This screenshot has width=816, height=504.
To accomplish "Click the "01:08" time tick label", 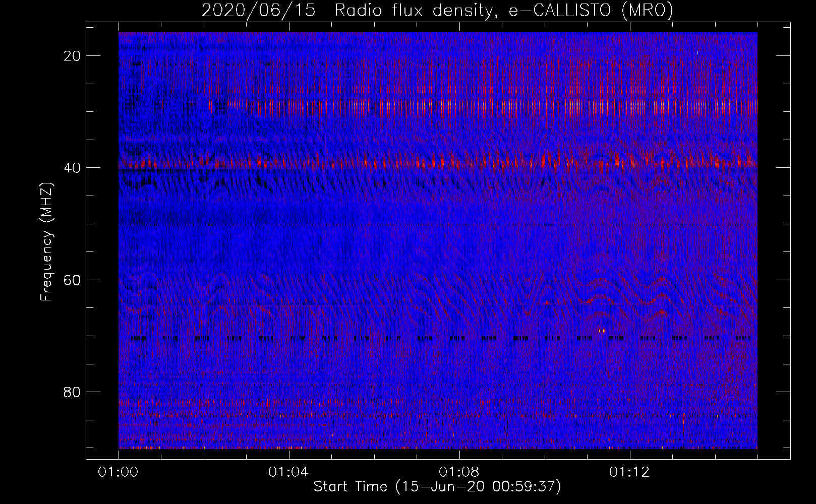I will 459,472.
